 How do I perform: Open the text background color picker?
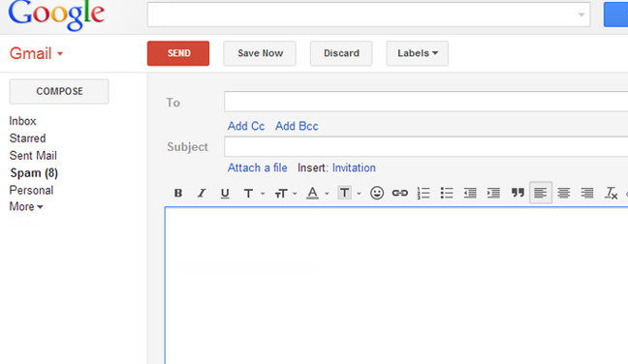[349, 194]
